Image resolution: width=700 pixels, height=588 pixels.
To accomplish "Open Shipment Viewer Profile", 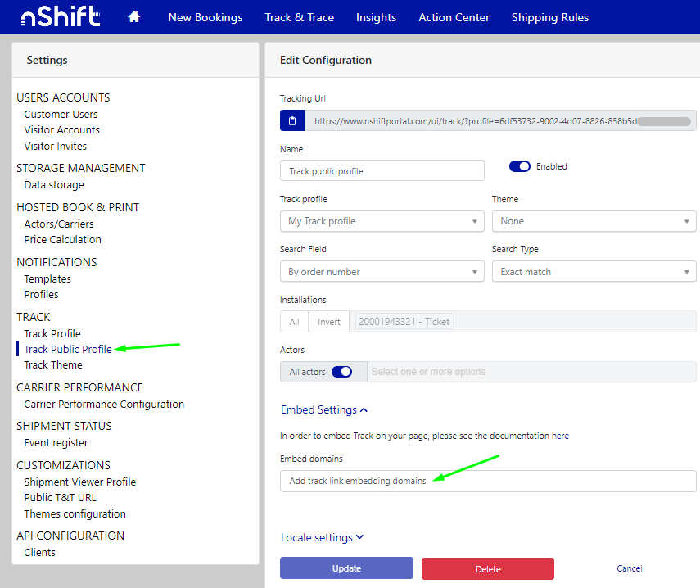I will (x=80, y=482).
